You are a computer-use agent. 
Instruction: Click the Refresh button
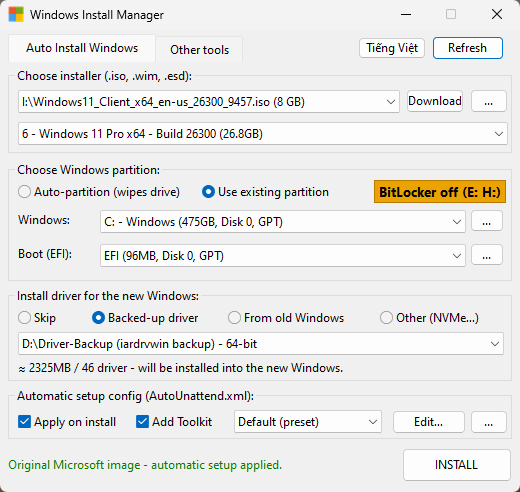[467, 48]
